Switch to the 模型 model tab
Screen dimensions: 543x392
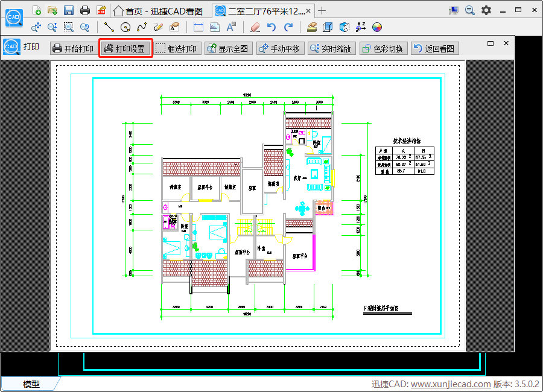click(x=31, y=384)
